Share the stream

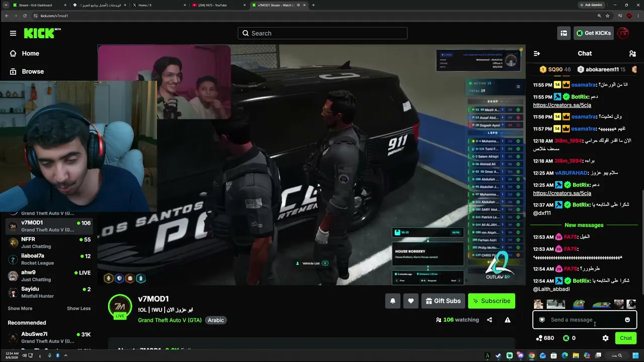(490, 320)
